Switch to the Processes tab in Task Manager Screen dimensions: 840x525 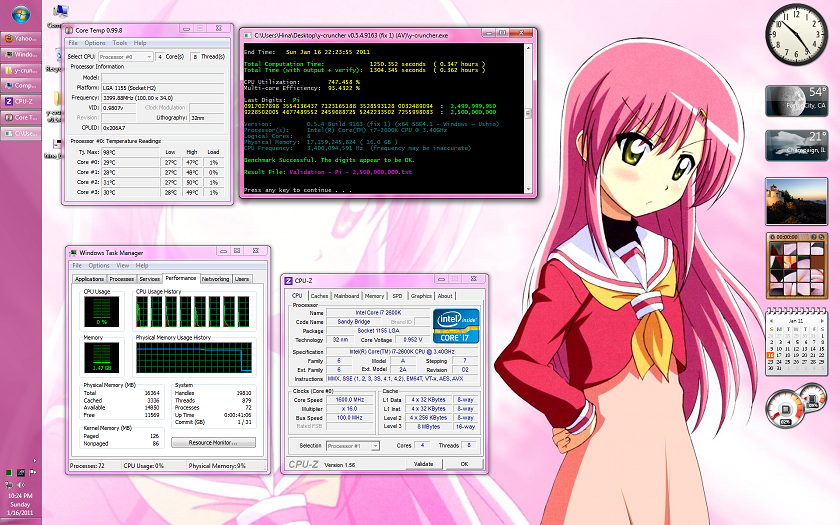[x=122, y=279]
